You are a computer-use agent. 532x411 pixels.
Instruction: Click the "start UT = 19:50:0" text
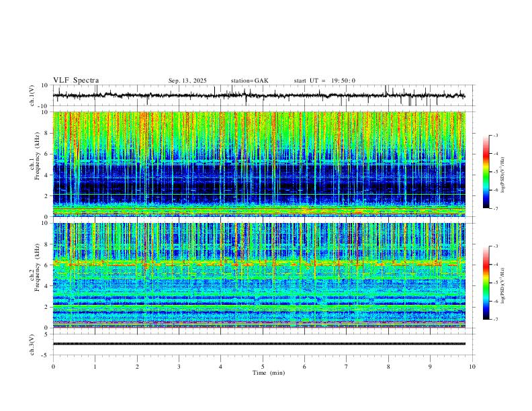point(324,81)
